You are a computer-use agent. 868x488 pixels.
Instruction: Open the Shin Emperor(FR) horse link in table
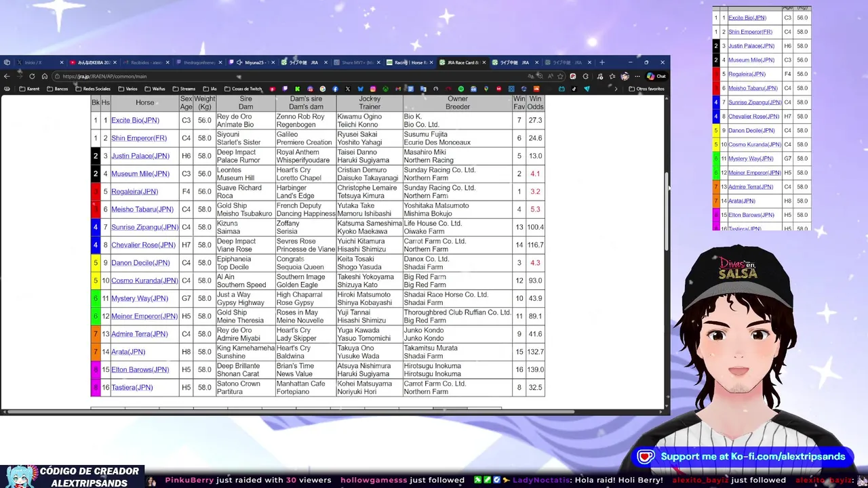point(139,138)
